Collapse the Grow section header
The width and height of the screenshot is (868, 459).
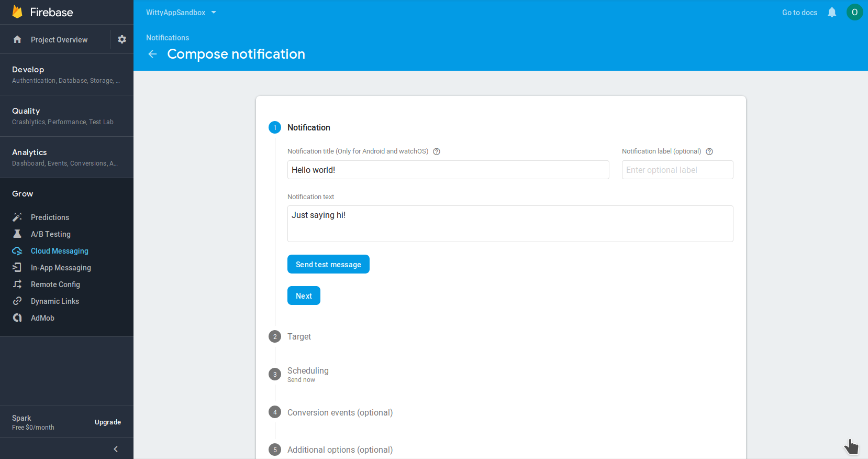[x=23, y=194]
